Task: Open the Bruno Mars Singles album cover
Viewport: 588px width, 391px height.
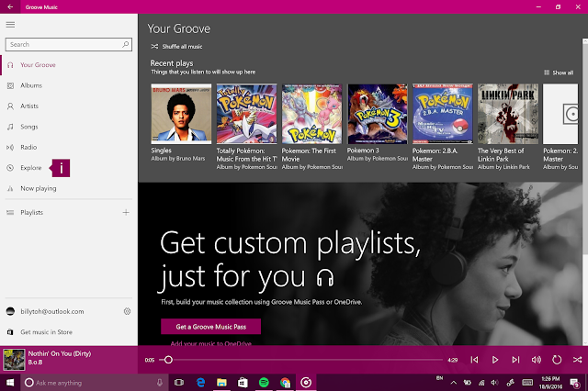Action: [181, 114]
